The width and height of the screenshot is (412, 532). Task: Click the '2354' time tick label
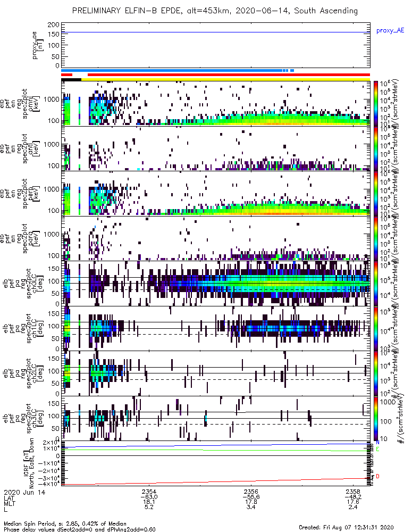click(149, 492)
